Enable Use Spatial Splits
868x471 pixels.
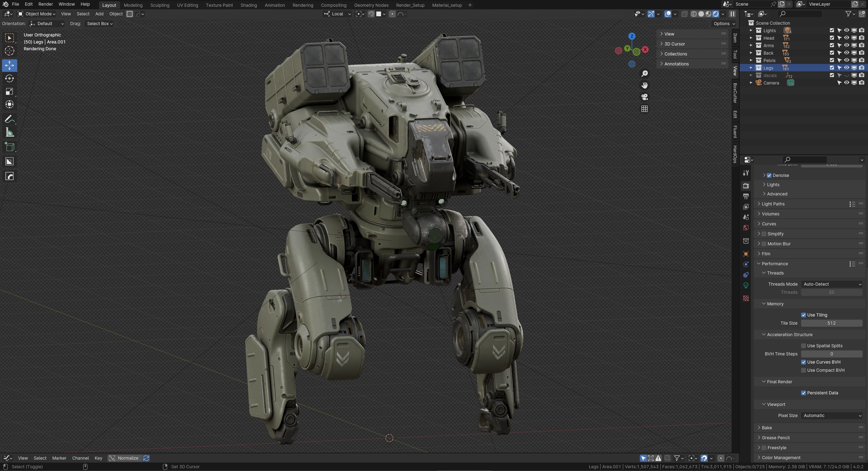803,346
